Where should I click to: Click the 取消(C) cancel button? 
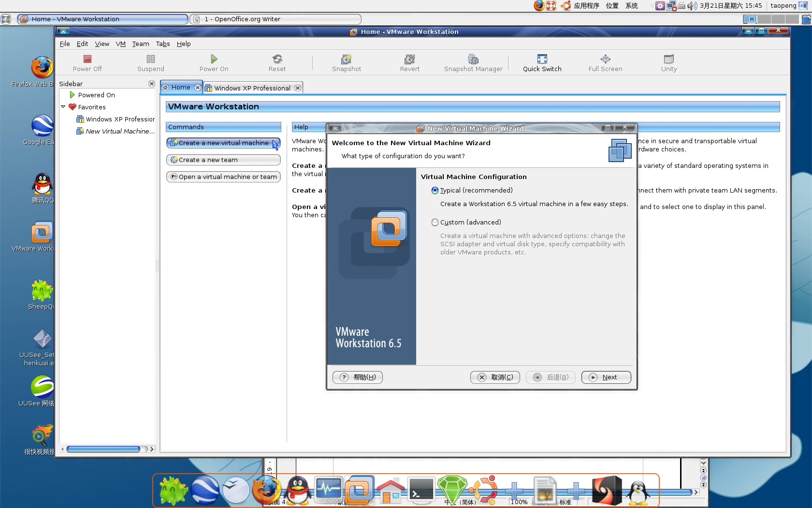(495, 377)
